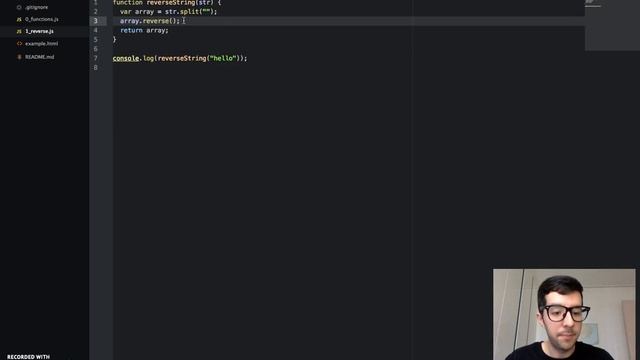Open 0_functions.js in the file tree
Screen dimensions: 640x360
(42, 19)
